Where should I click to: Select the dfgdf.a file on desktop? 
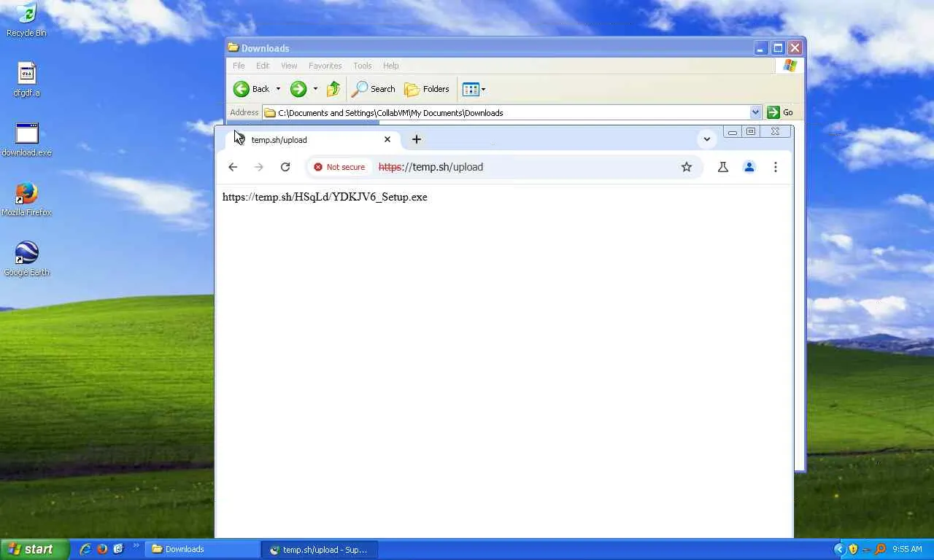pos(26,79)
